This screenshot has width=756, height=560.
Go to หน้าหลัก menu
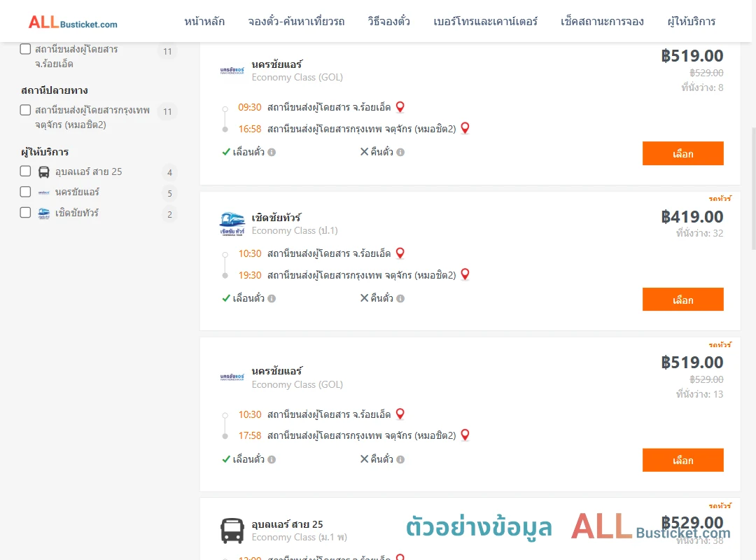[204, 22]
